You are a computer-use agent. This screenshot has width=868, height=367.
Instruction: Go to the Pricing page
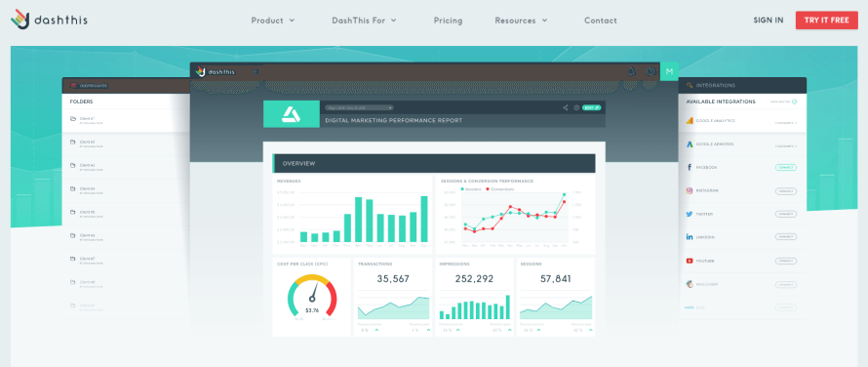point(448,20)
